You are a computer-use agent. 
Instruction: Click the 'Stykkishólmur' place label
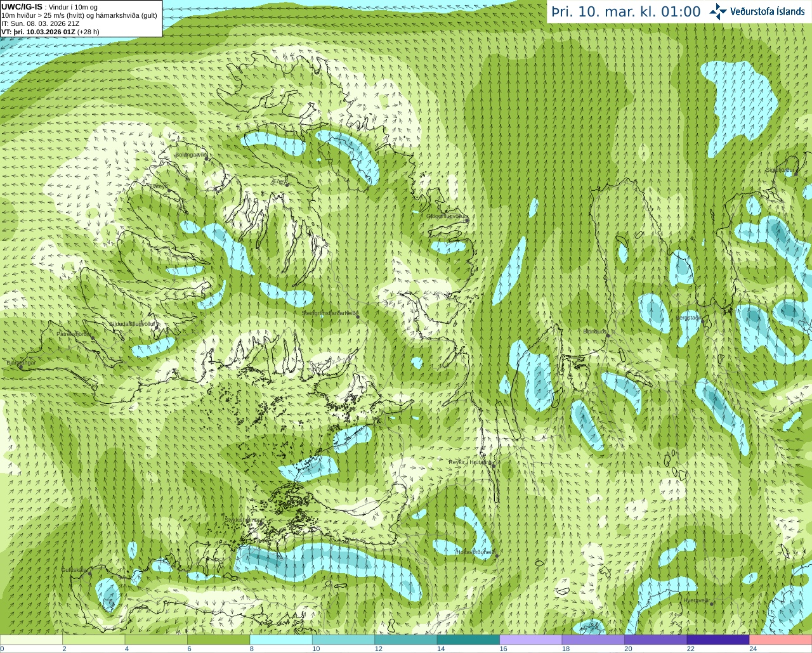coord(242,519)
